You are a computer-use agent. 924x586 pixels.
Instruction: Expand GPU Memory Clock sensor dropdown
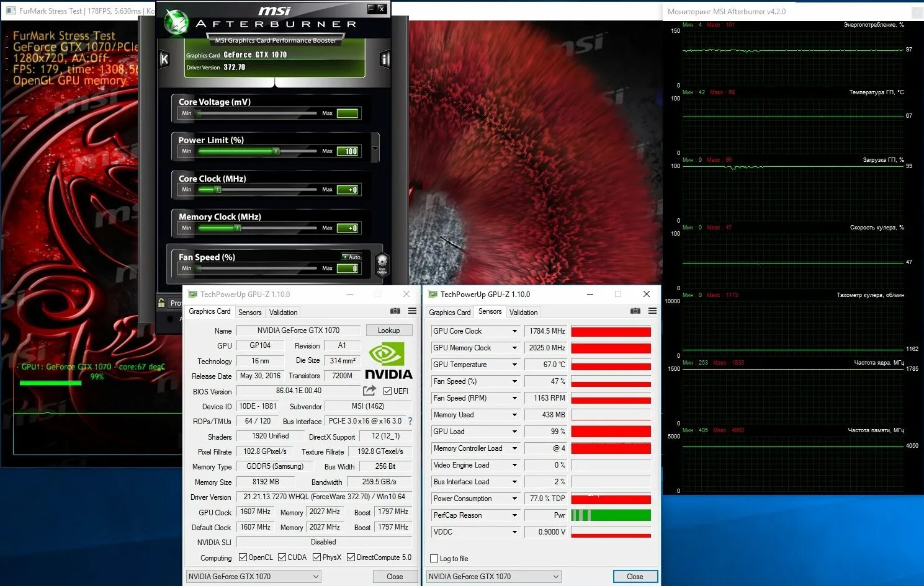coord(514,348)
